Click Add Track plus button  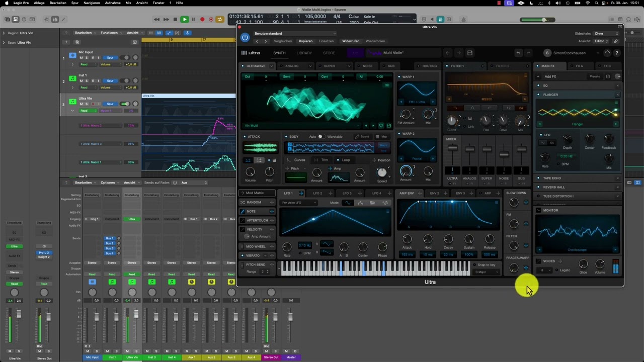click(x=66, y=42)
